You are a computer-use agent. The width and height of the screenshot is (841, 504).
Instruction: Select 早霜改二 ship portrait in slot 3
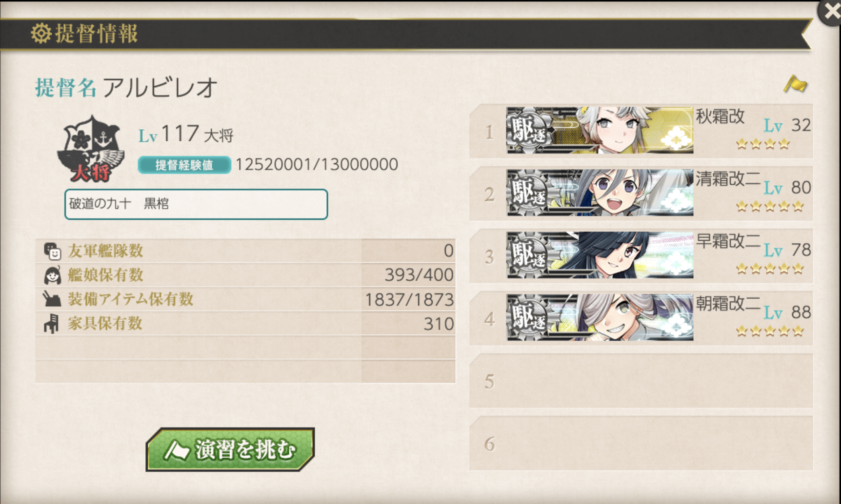(x=600, y=255)
